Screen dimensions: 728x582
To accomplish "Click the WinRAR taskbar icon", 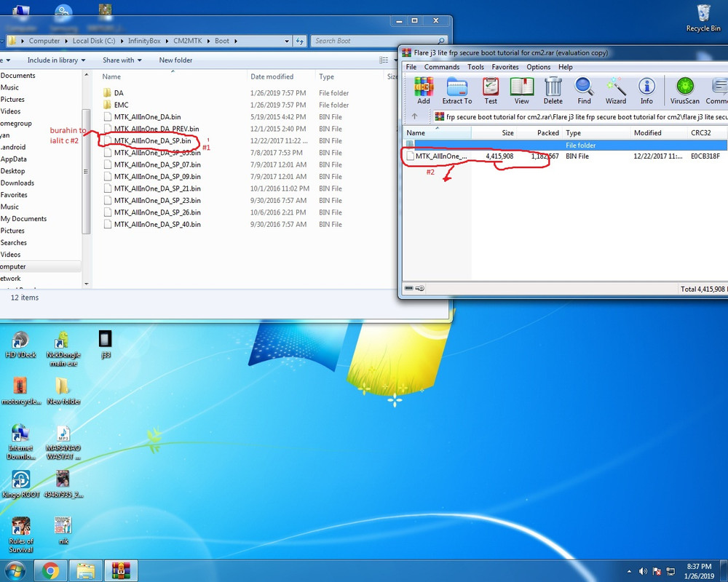I will 121,570.
